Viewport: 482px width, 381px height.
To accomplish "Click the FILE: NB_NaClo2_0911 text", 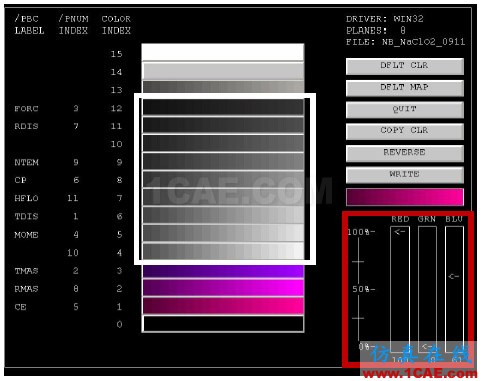I will 405,42.
